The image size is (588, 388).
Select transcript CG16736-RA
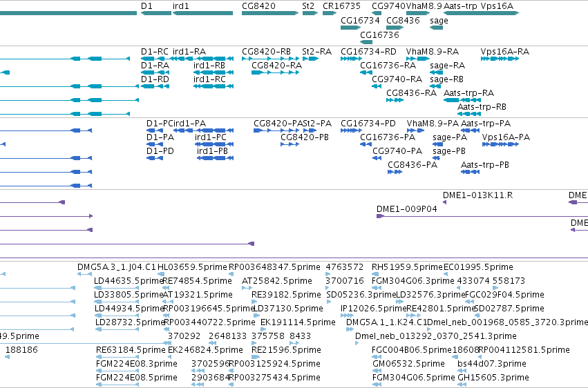[x=366, y=72]
